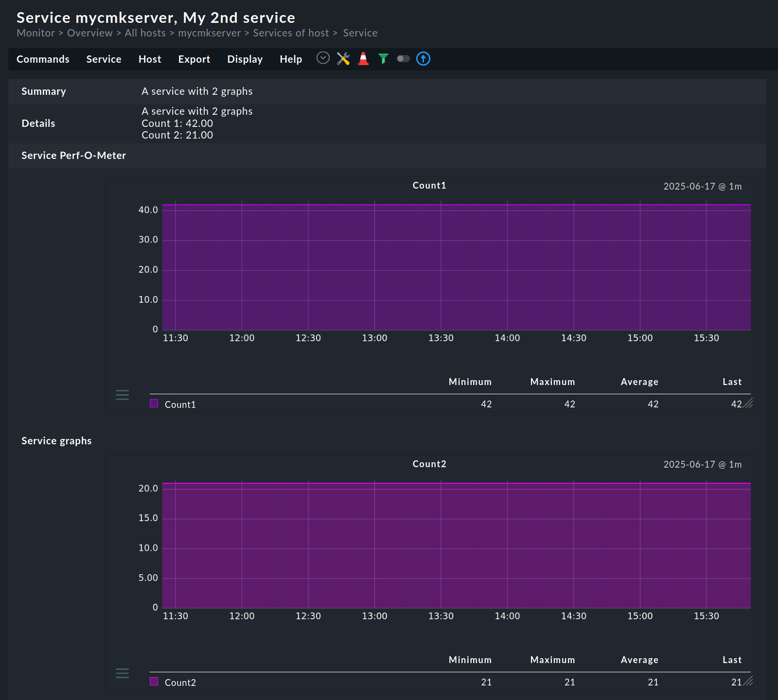778x700 pixels.
Task: Toggle the Count2 legend color checkbox
Action: pyautogui.click(x=154, y=682)
